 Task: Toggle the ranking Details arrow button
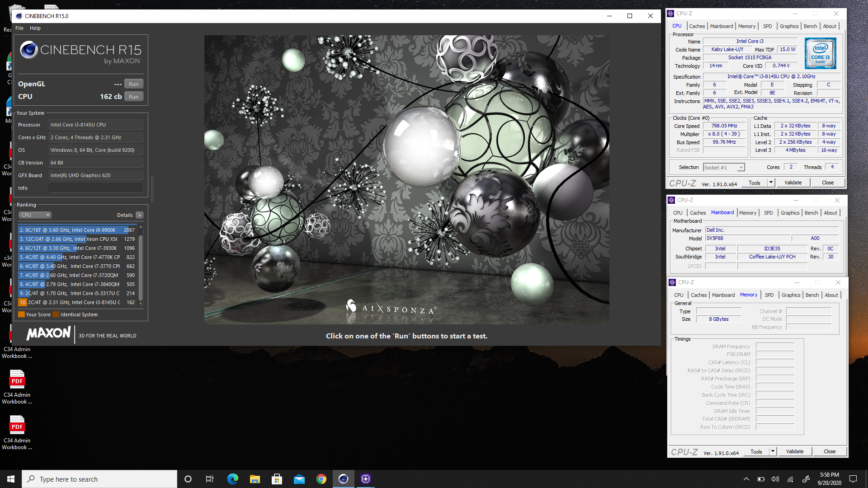point(140,215)
